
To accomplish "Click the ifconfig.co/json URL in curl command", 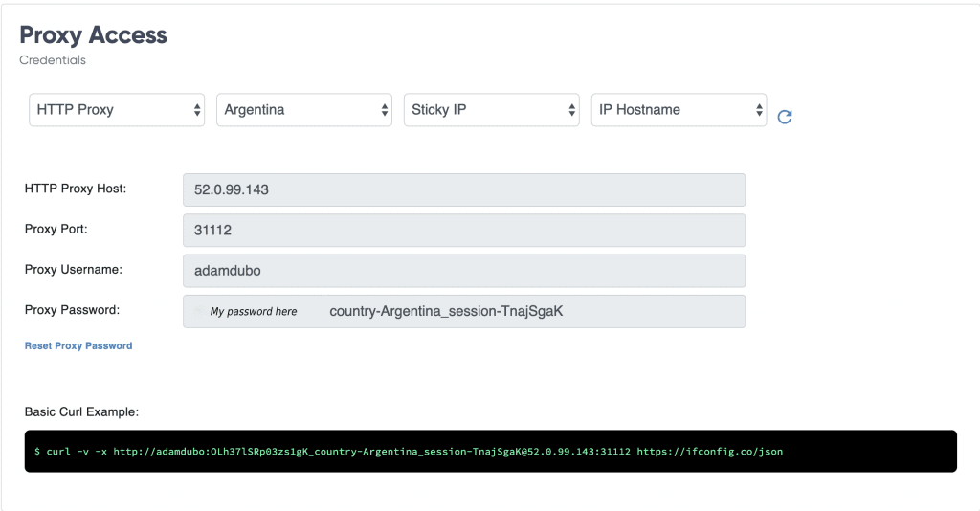I will click(709, 451).
